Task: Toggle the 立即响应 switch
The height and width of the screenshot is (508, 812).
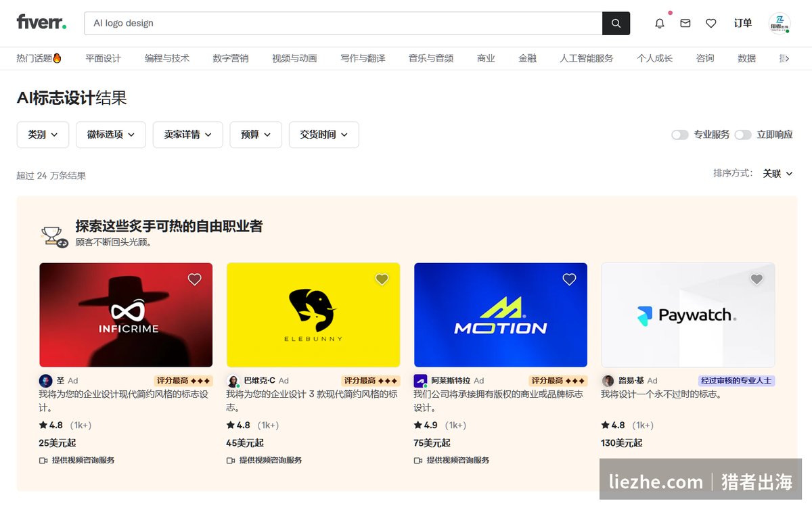Action: (743, 135)
